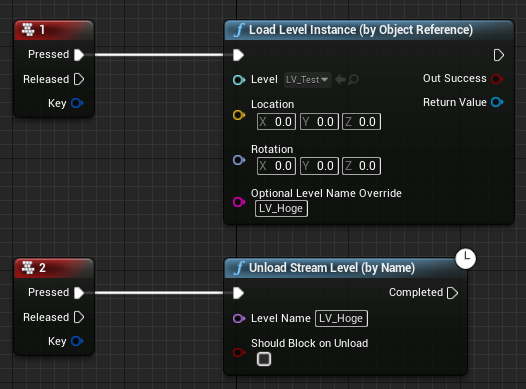This screenshot has width=526, height=389.
Task: Select the keyboard icon on key 1 node header
Action: (x=28, y=30)
